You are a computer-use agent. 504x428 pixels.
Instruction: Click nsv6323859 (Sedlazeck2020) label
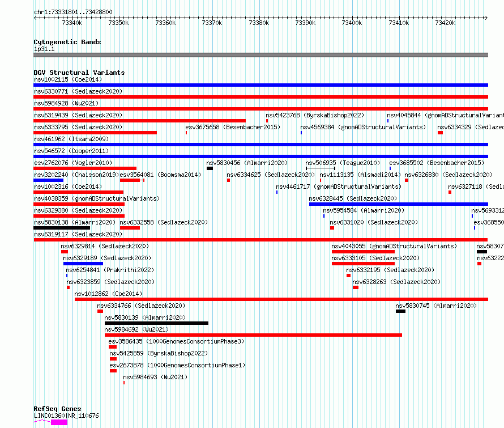click(110, 282)
